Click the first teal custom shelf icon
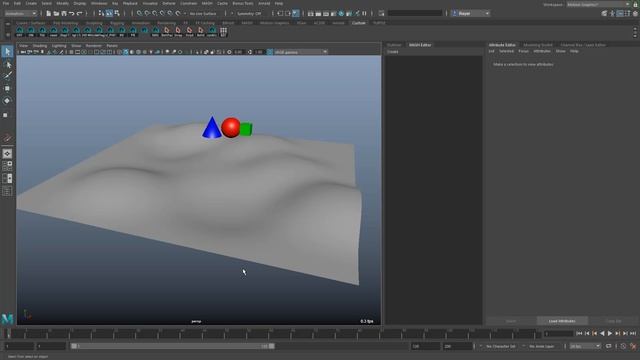 (20, 31)
